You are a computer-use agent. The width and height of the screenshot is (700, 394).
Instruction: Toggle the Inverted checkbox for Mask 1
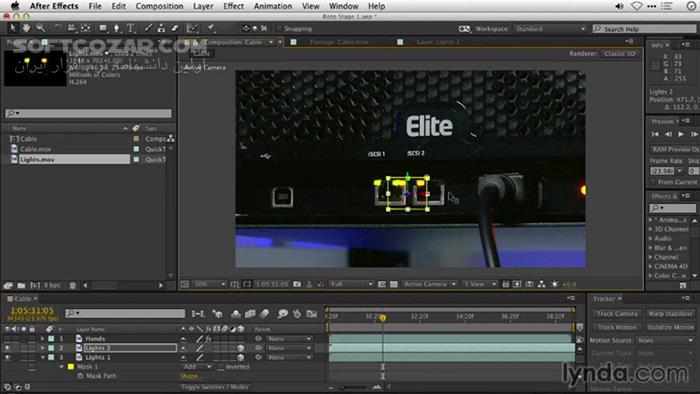[221, 367]
